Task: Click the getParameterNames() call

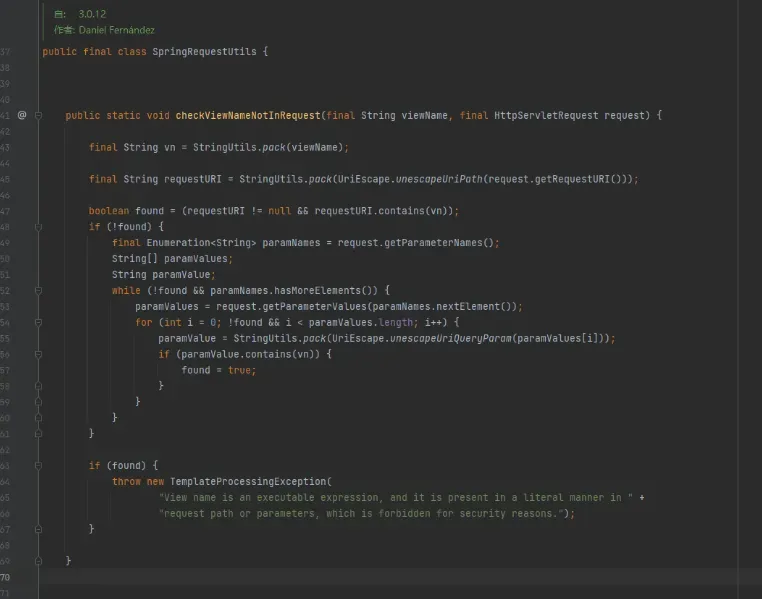Action: click(x=439, y=243)
